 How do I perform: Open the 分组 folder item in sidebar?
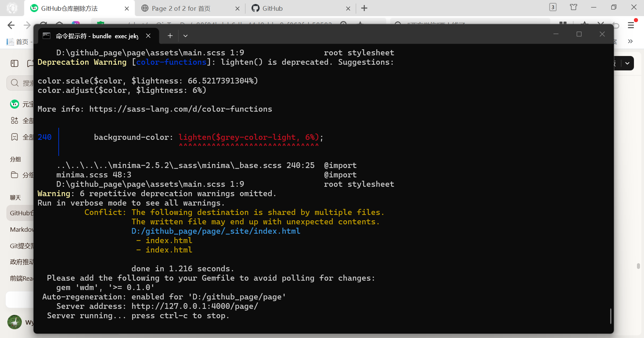[x=22, y=175]
